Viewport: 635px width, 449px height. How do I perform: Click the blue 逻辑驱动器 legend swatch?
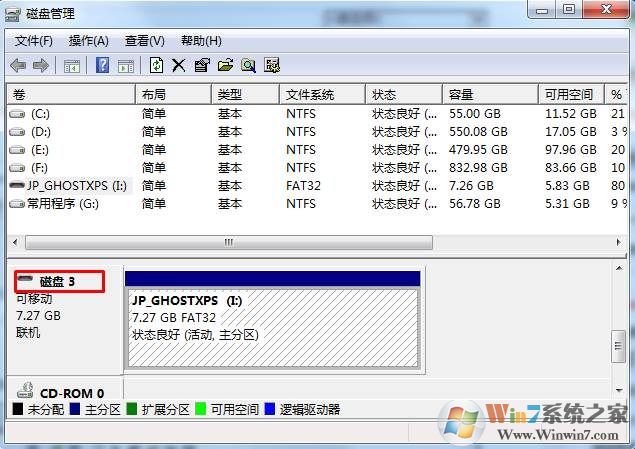click(270, 409)
